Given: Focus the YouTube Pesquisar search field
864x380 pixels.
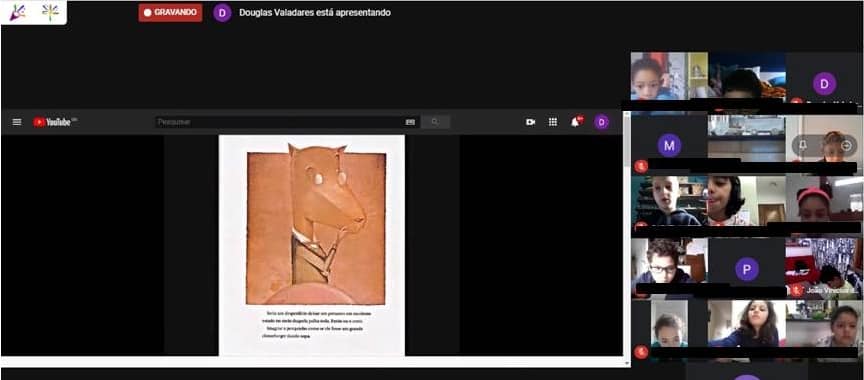Looking at the screenshot, I should click(279, 122).
